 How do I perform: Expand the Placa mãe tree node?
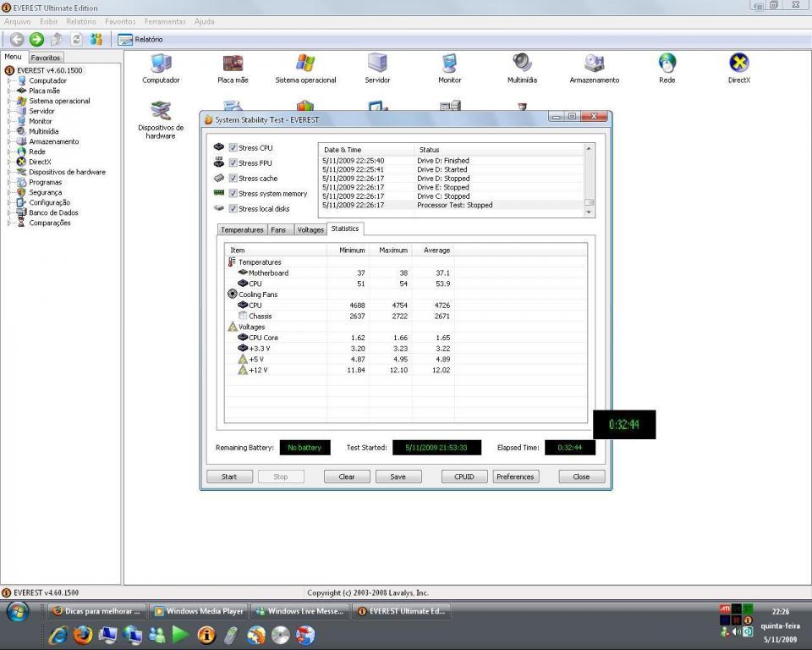pos(8,91)
